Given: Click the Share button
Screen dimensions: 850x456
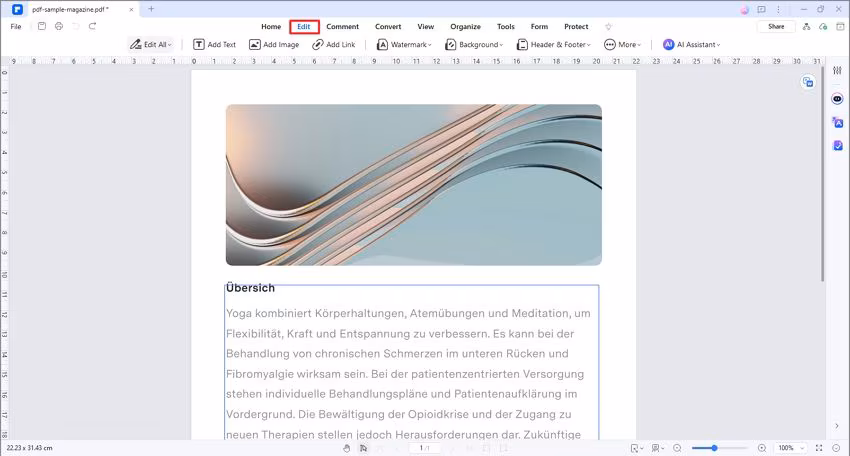Looking at the screenshot, I should click(776, 27).
